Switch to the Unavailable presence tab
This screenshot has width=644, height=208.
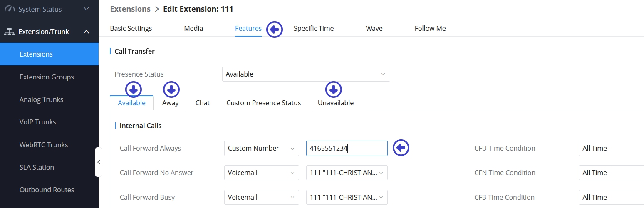335,103
